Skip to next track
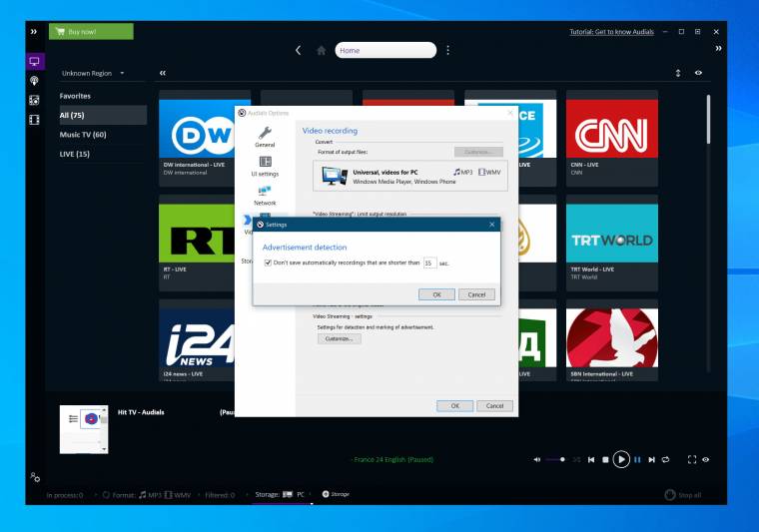This screenshot has height=532, width=759. pos(651,459)
